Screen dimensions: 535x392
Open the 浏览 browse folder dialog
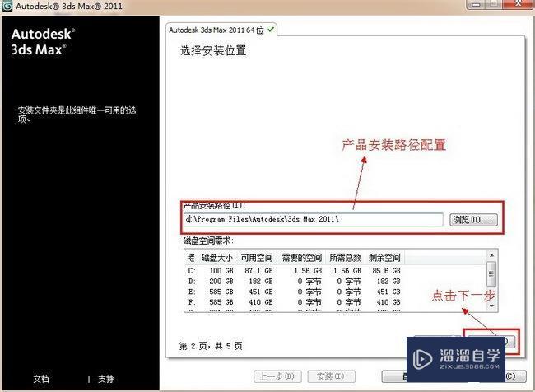click(x=473, y=220)
